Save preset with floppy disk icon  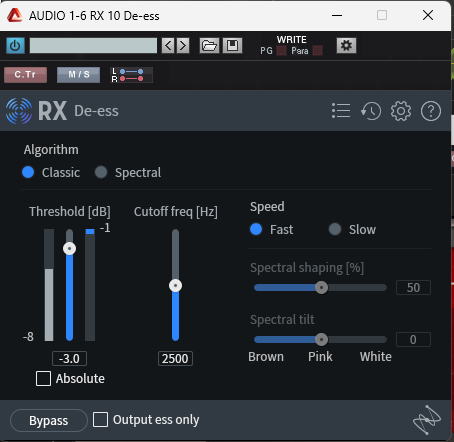click(232, 45)
